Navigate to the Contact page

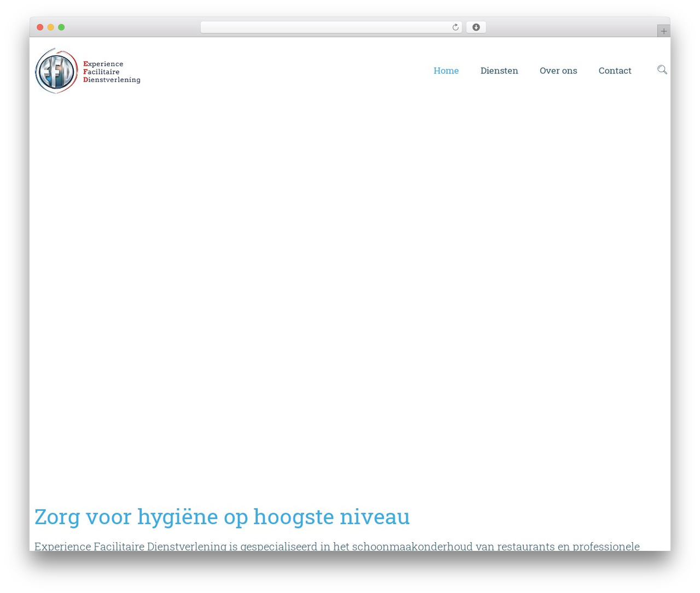[x=615, y=71]
